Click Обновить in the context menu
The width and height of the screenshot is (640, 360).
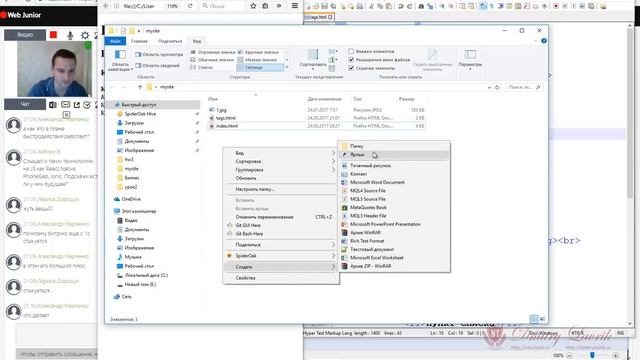[x=281, y=178]
